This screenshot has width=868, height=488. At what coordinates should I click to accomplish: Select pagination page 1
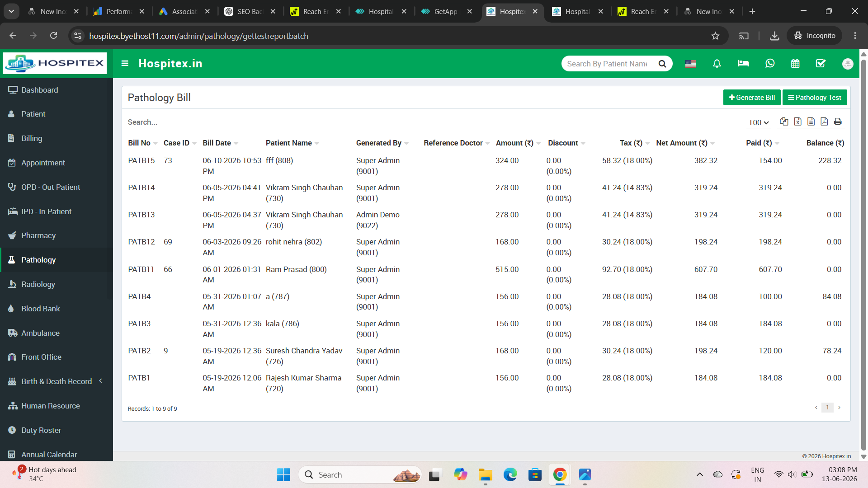pos(827,408)
